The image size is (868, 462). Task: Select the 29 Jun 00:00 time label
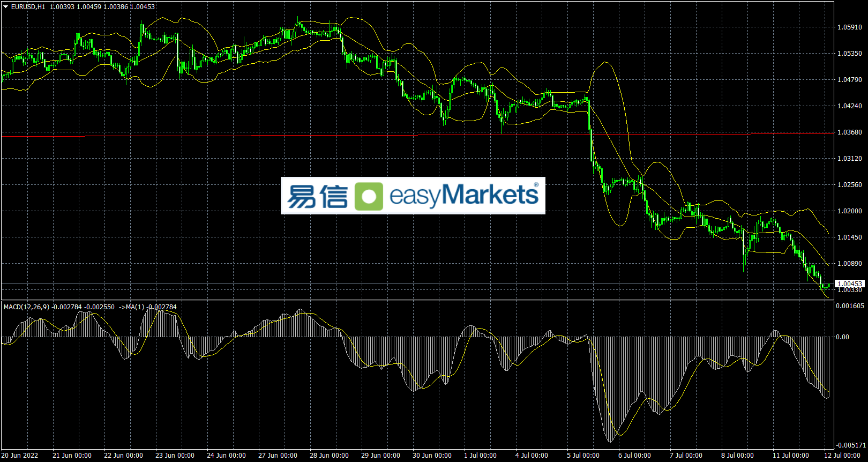(x=380, y=456)
